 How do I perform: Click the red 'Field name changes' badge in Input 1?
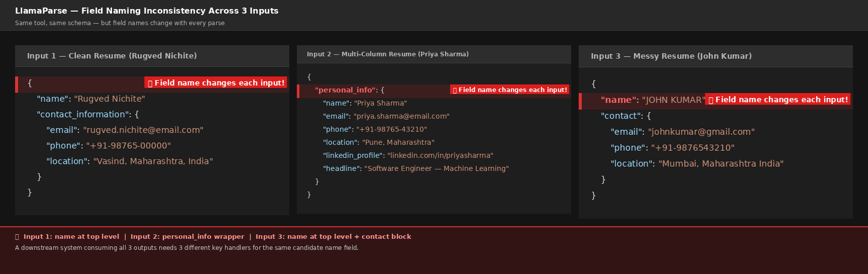(x=215, y=83)
